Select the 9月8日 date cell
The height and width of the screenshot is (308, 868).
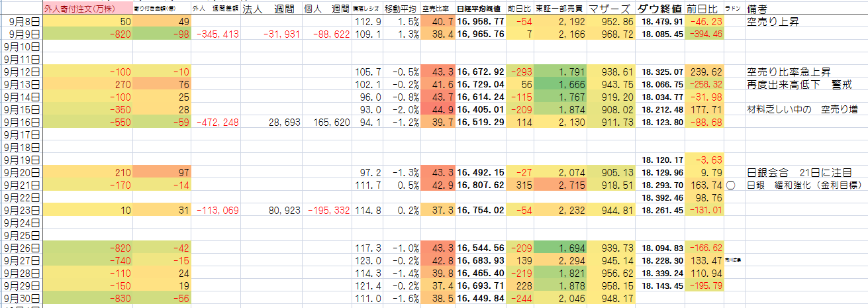click(x=21, y=21)
